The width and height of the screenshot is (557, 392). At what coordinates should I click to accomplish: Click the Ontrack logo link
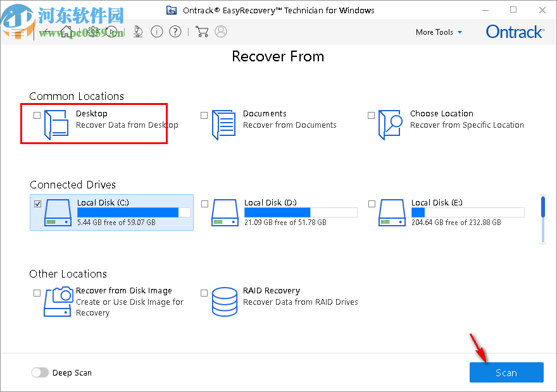[515, 32]
